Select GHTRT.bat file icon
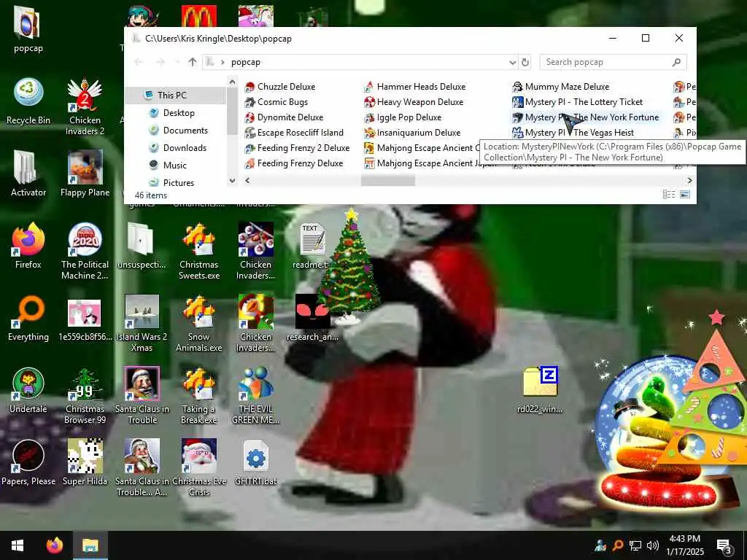 (255, 463)
